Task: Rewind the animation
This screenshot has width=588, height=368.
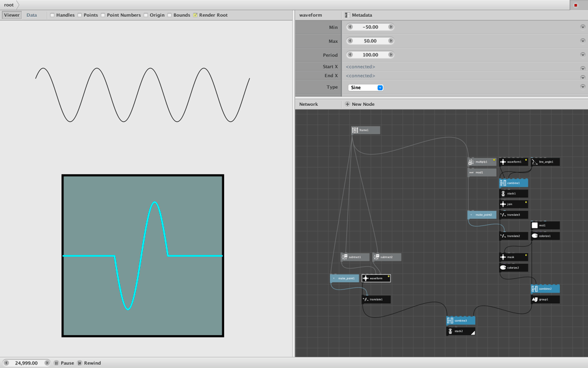Action: point(89,363)
